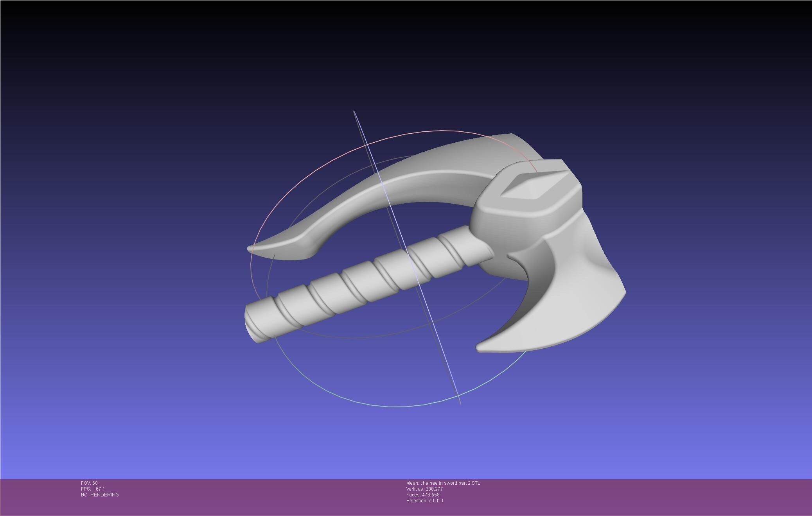Select the 'Selection: v: 0 f: 0' line
The width and height of the screenshot is (812, 516).
[424, 501]
